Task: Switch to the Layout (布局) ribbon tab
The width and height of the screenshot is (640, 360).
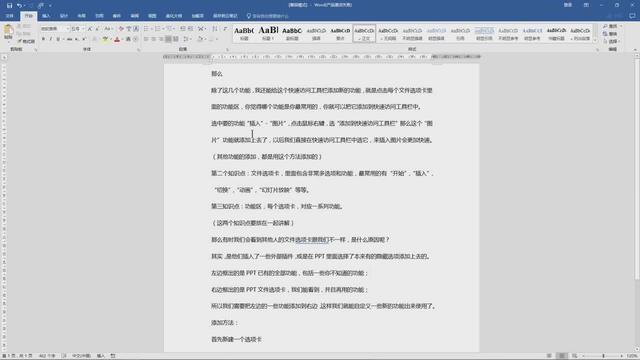Action: click(x=82, y=16)
